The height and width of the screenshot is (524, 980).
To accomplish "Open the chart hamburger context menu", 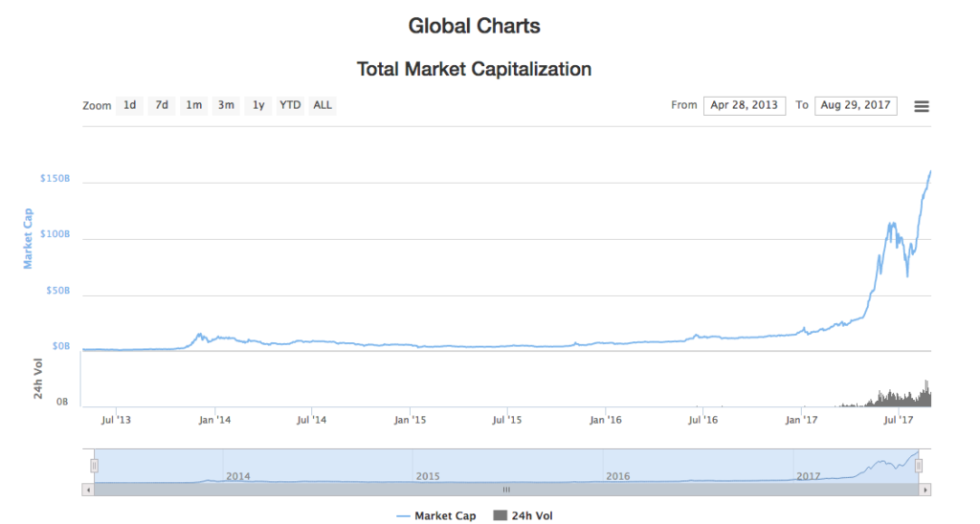I will pyautogui.click(x=922, y=106).
